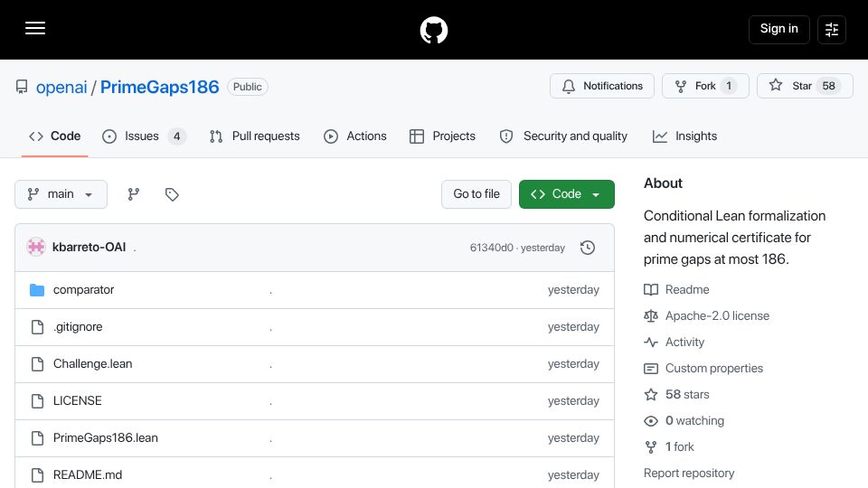The image size is (868, 488).
Task: Switch to the Actions tab
Action: tap(354, 136)
